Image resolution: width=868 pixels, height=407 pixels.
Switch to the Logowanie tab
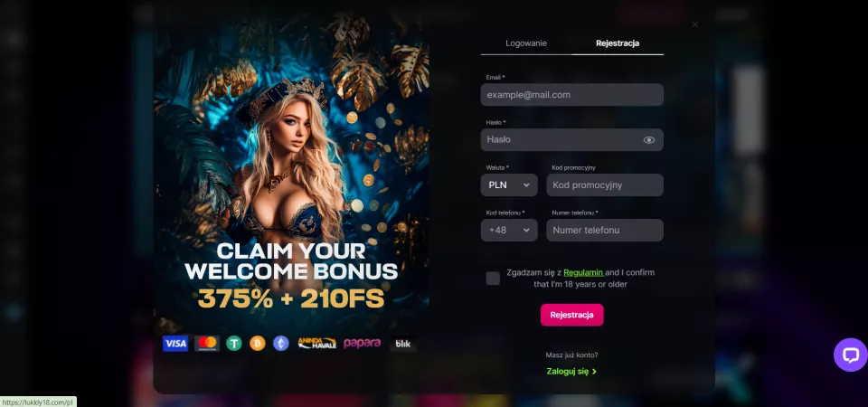click(x=526, y=43)
